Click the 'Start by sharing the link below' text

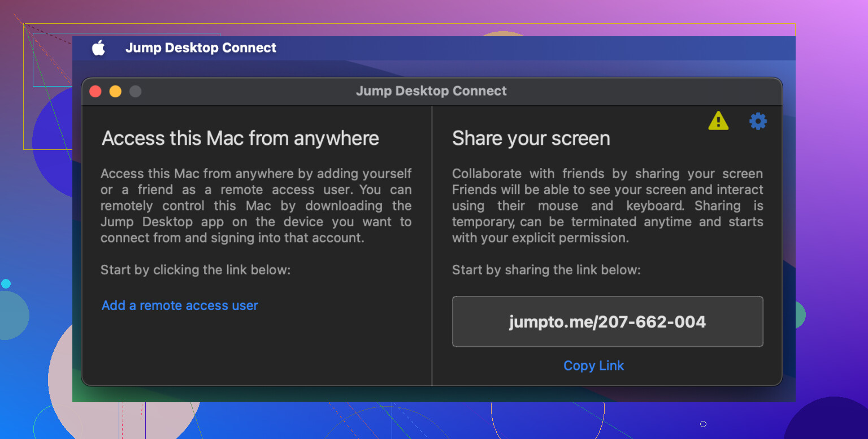coord(546,270)
